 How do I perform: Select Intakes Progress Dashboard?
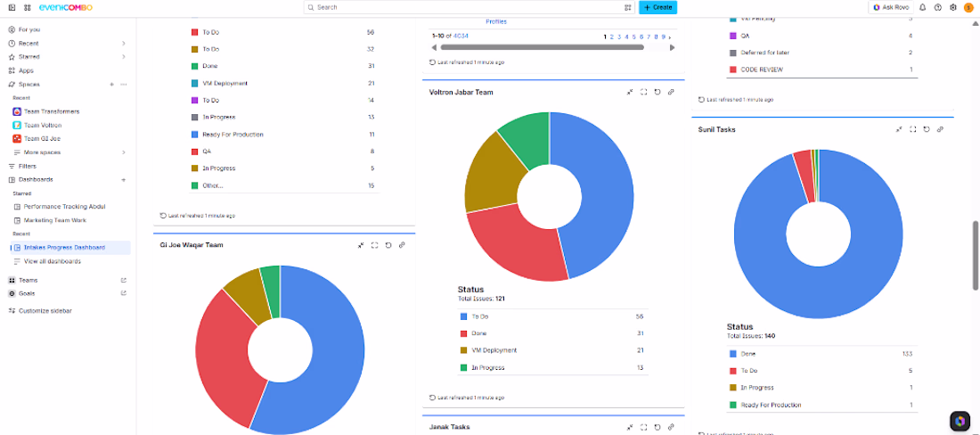[69, 248]
